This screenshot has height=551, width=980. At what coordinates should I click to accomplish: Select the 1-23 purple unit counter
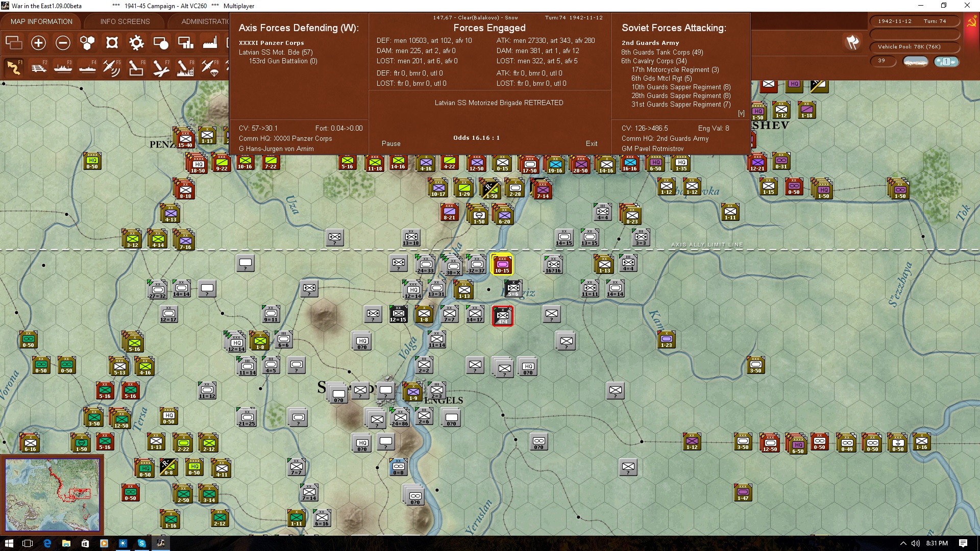tap(667, 340)
